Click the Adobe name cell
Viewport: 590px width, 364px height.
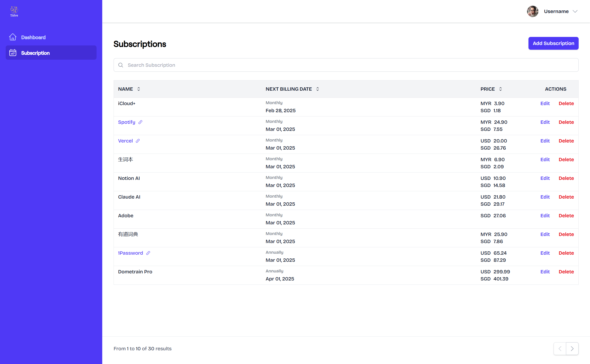[x=126, y=216]
